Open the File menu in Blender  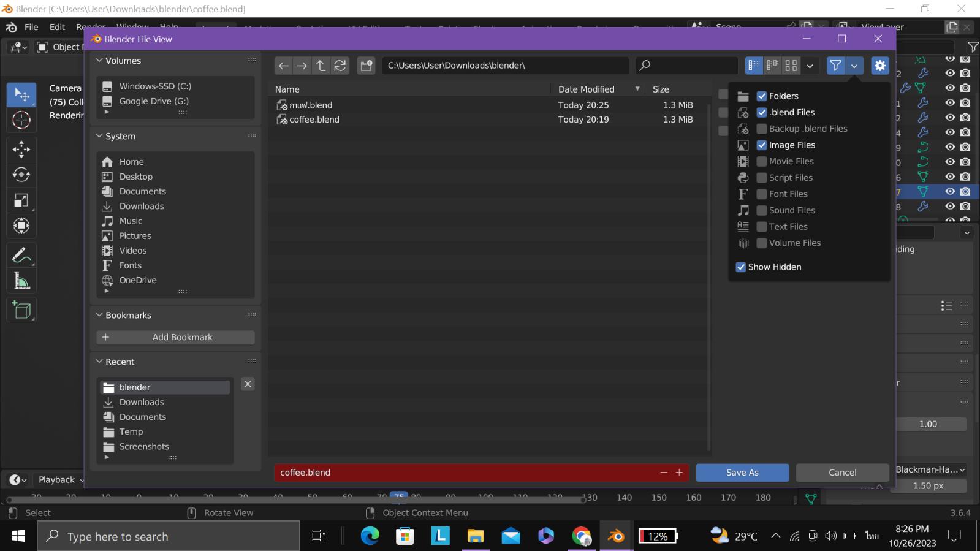[31, 27]
